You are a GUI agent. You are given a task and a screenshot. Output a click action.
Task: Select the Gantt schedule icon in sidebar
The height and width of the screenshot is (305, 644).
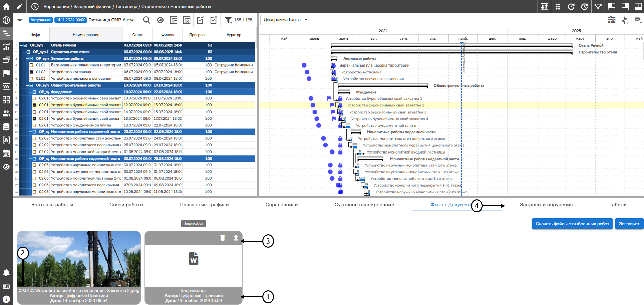pos(6,33)
